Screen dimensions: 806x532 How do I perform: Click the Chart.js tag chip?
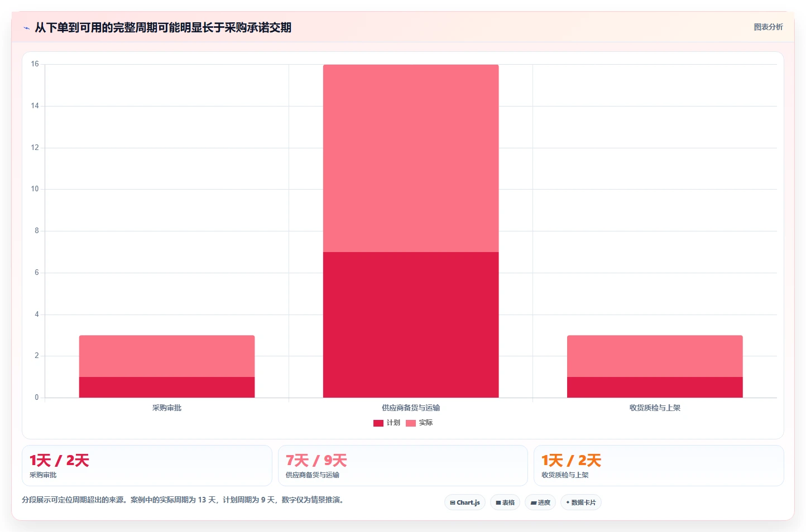point(465,502)
